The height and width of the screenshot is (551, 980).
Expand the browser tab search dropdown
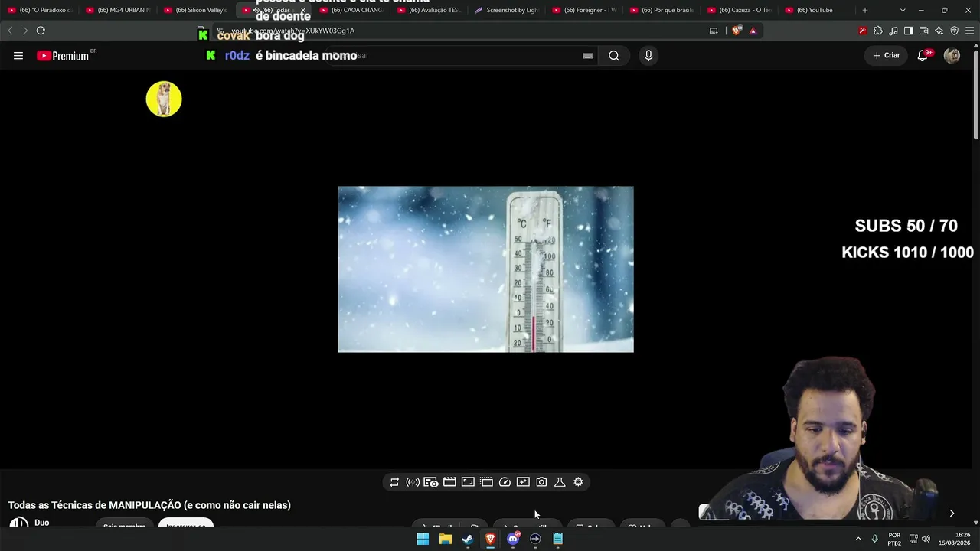coord(903,10)
